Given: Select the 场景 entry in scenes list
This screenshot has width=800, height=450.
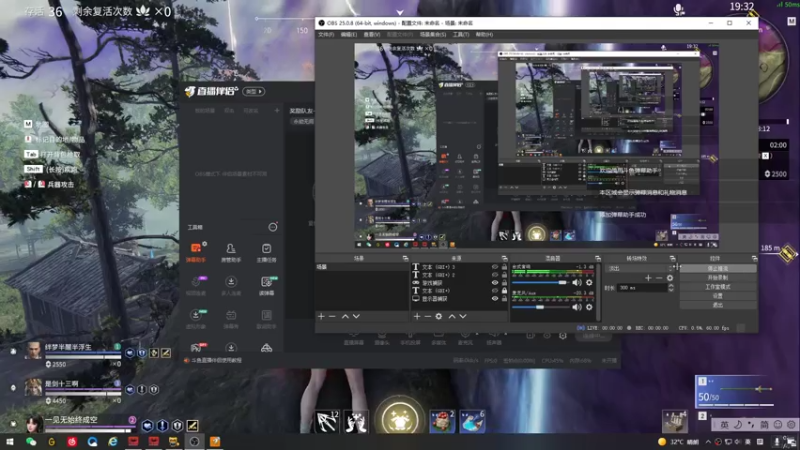Looking at the screenshot, I should coord(362,267).
